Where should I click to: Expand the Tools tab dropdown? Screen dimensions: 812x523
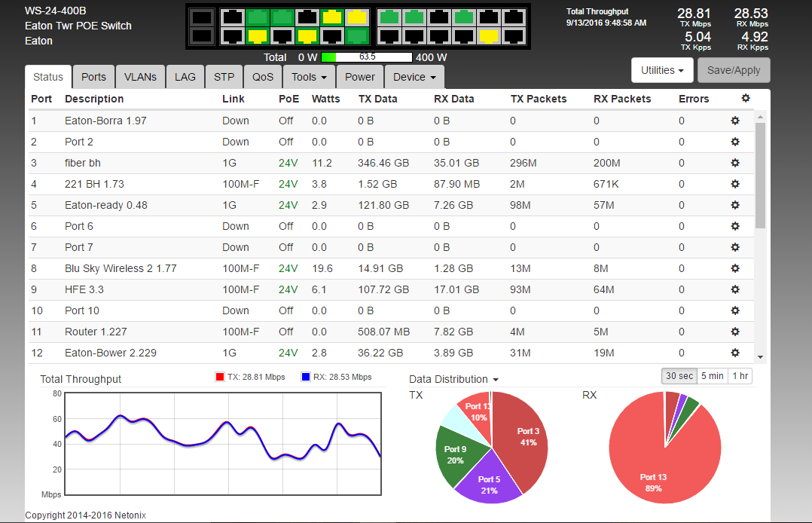click(309, 77)
